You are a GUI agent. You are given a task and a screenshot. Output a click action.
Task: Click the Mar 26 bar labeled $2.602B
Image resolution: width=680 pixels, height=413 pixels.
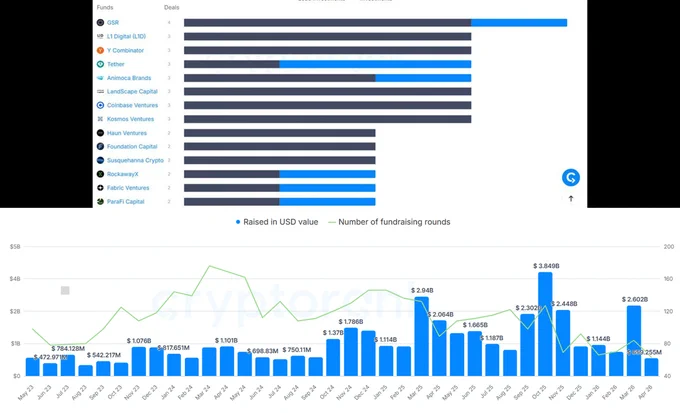pyautogui.click(x=634, y=341)
